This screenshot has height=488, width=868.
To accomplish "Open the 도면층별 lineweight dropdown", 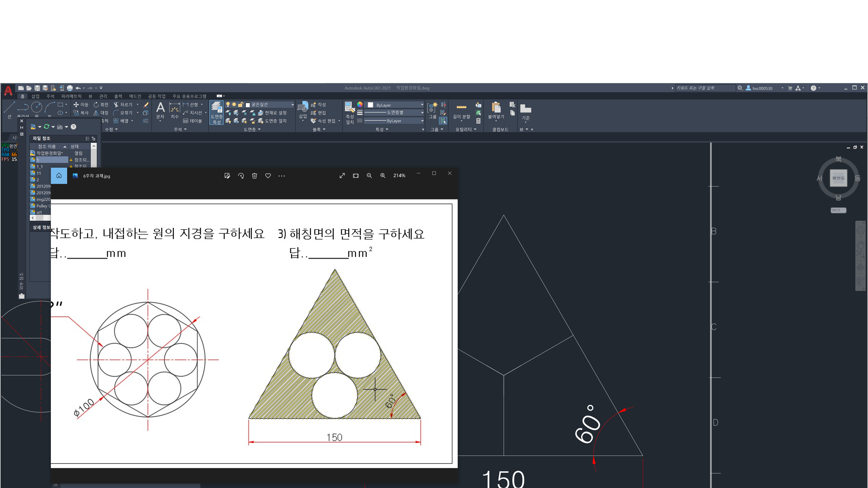I will tap(394, 113).
